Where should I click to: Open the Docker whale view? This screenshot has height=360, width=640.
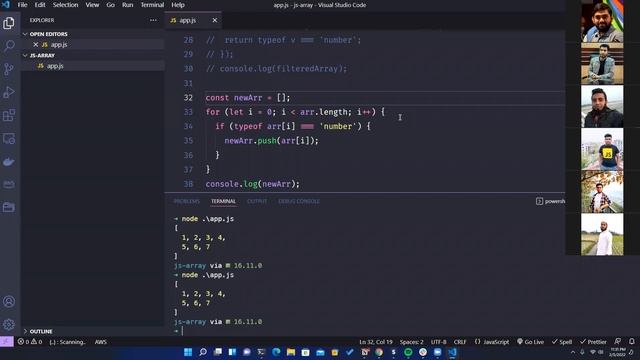point(9,162)
